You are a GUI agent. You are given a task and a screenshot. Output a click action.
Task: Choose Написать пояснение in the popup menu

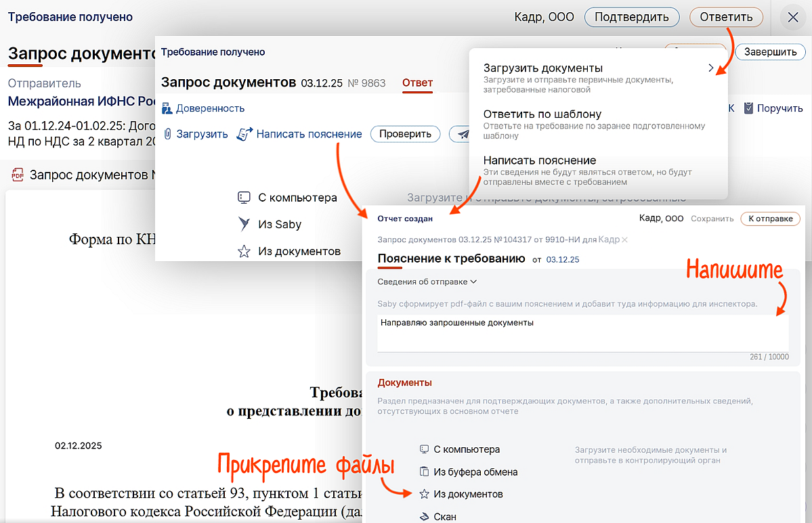539,161
